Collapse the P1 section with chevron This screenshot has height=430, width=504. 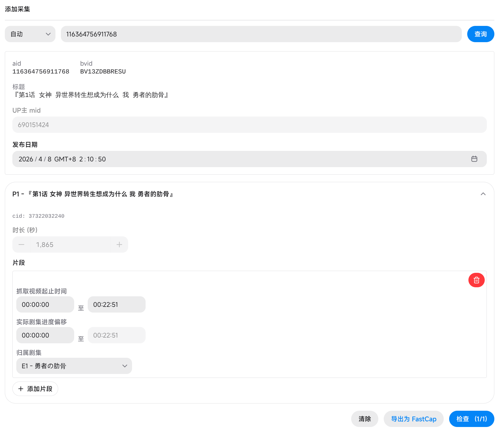pyautogui.click(x=483, y=194)
